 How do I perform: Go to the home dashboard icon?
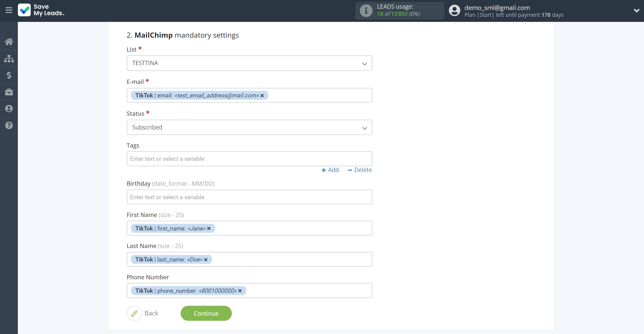coord(9,42)
